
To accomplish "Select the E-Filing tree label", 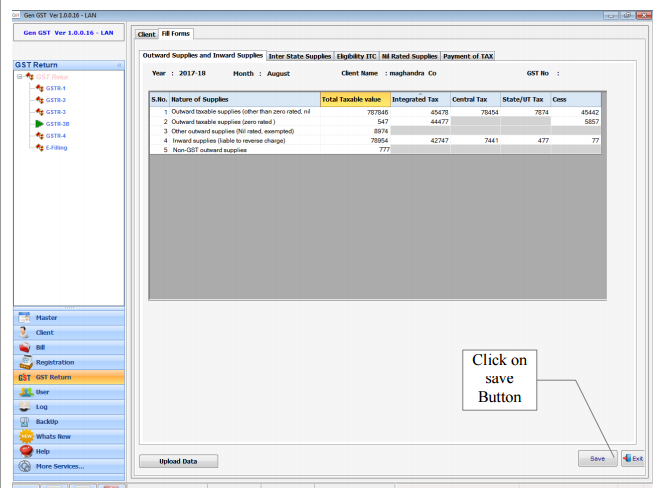I will point(56,148).
